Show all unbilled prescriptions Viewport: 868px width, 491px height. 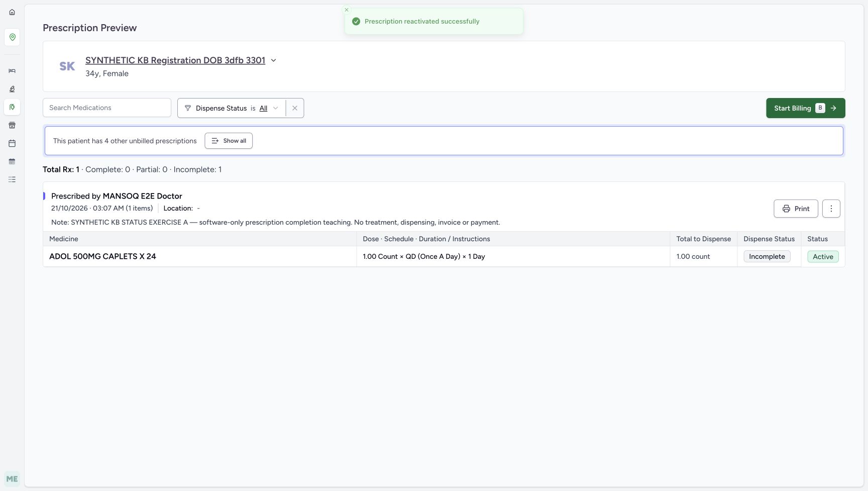click(x=229, y=141)
